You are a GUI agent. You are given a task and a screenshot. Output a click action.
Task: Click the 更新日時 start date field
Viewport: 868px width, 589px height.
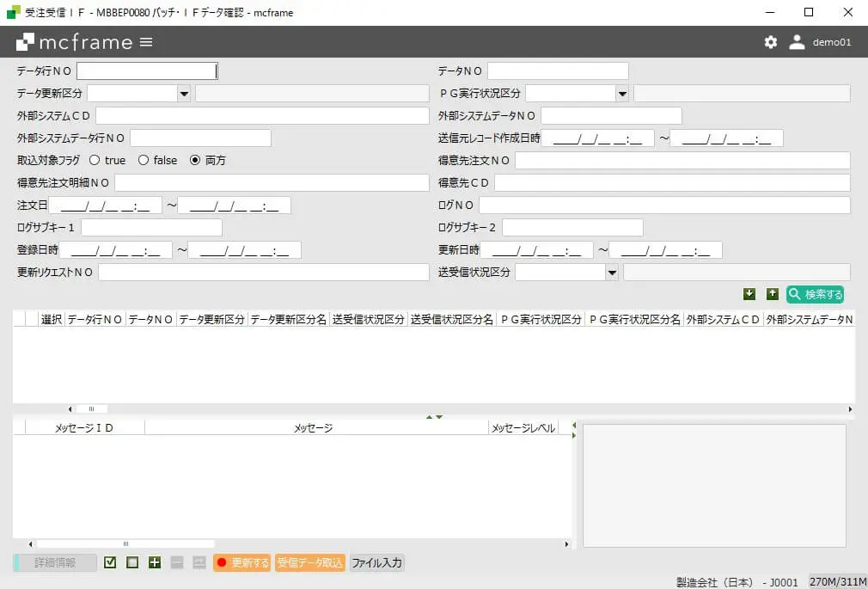537,250
